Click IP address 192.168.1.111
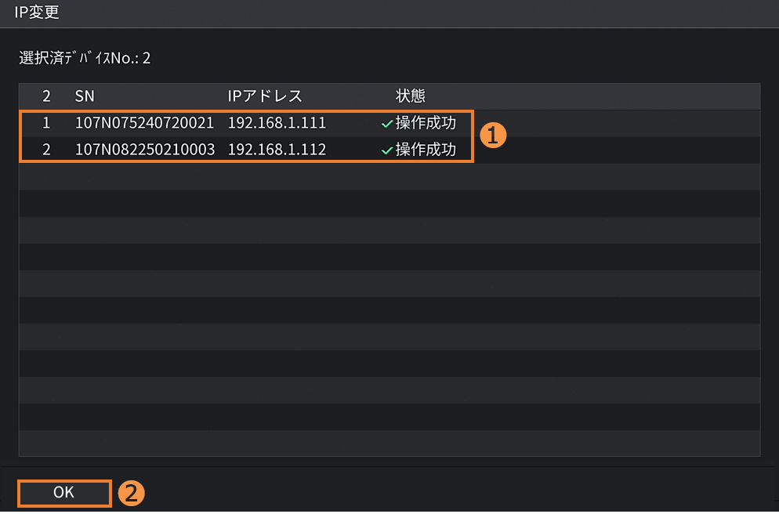 [277, 123]
